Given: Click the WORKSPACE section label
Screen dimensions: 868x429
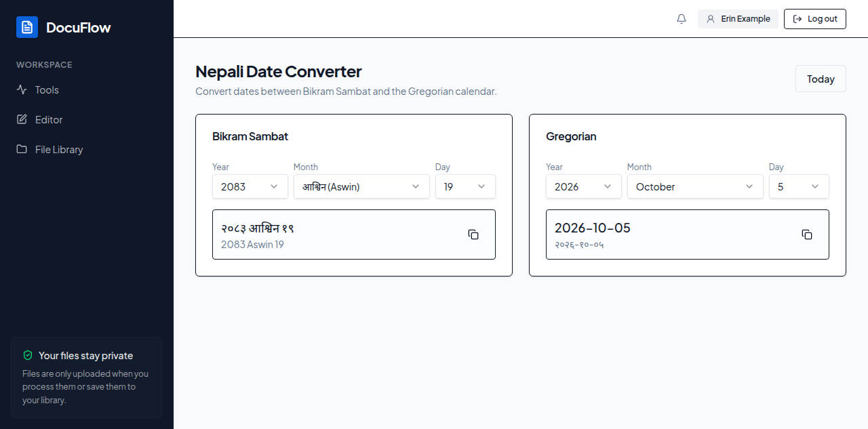Looking at the screenshot, I should coord(44,65).
